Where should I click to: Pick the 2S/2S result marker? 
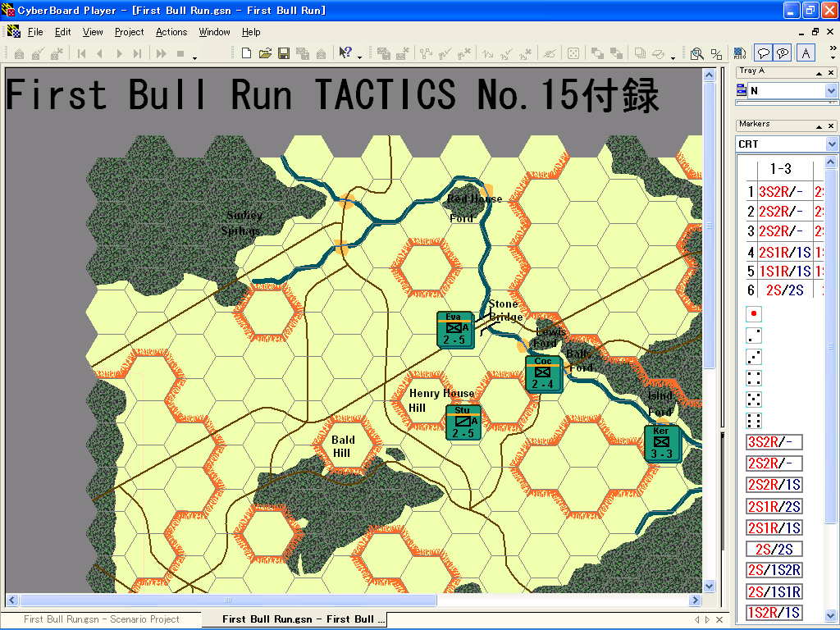point(774,549)
